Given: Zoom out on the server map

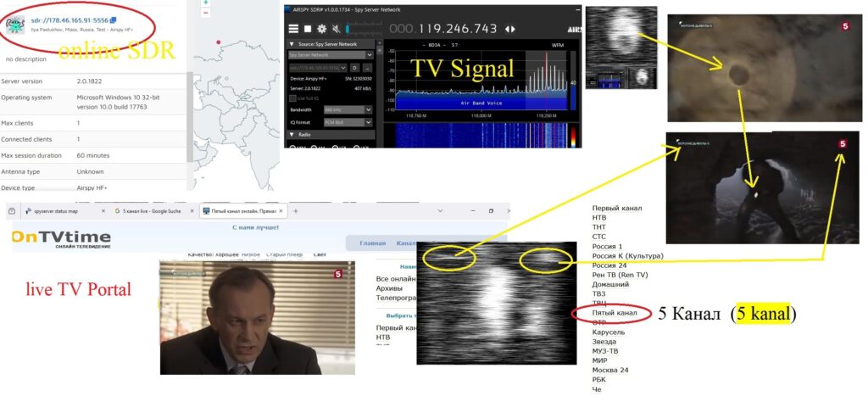Looking at the screenshot, I should point(206,14).
